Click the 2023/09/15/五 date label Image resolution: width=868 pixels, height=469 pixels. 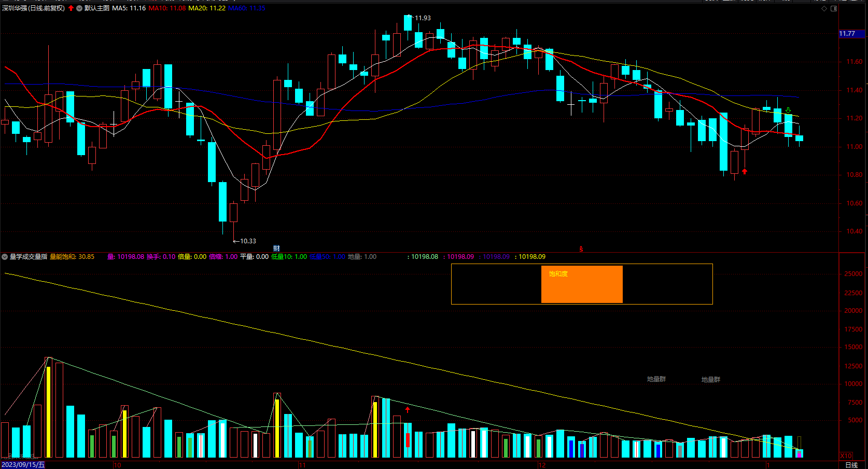coord(23,465)
